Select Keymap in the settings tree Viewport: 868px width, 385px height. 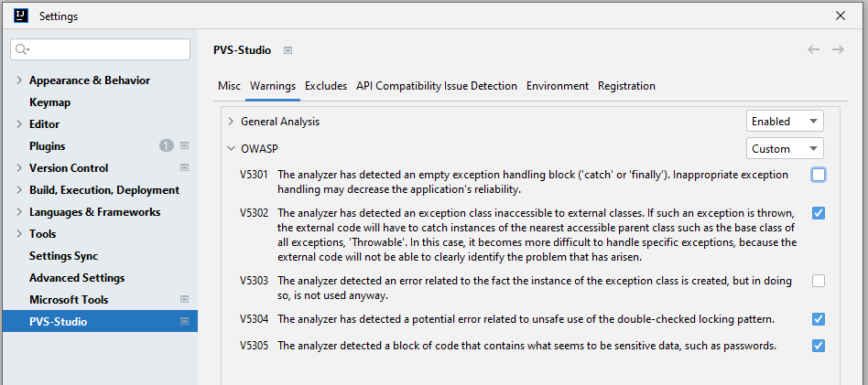(49, 102)
